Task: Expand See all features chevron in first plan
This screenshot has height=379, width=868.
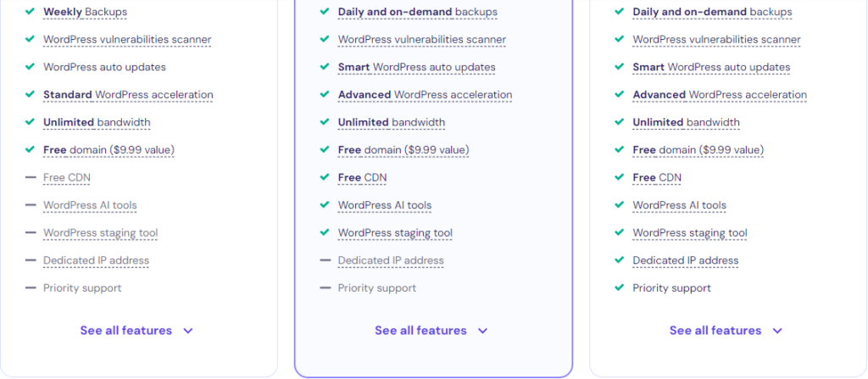Action: [x=188, y=331]
